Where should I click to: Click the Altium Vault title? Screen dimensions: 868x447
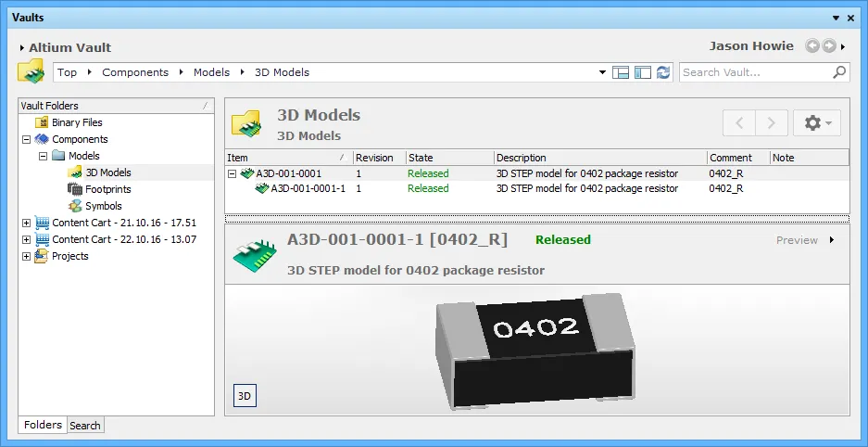point(69,47)
